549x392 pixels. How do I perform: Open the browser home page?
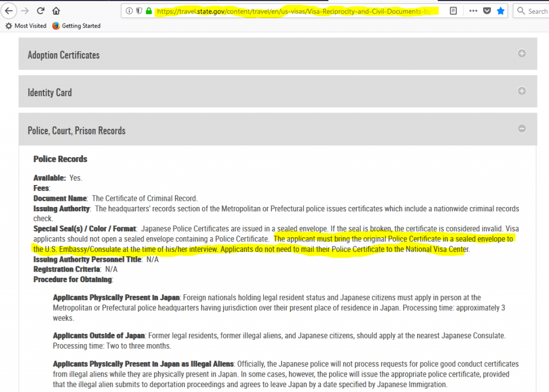point(56,11)
